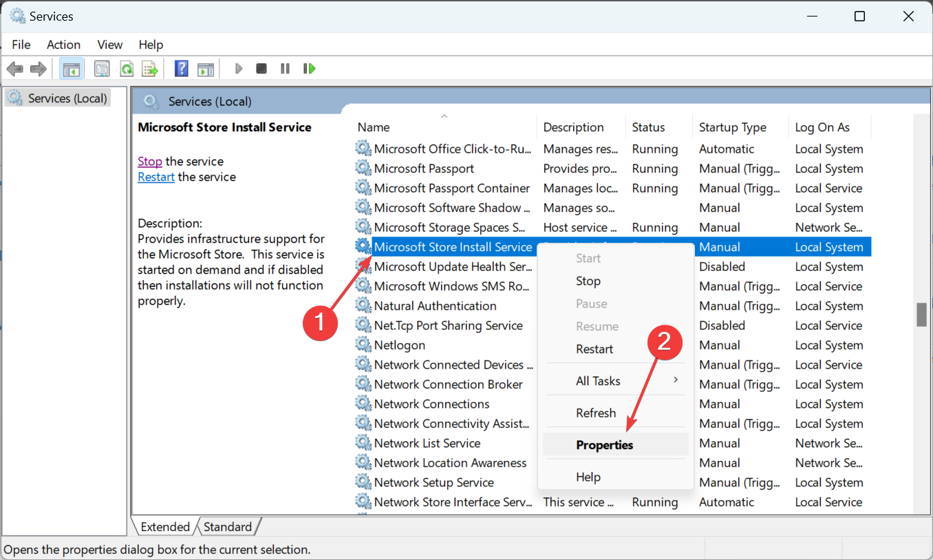Screen dimensions: 933x560
Task: Click gear icon beside Microsoft Office Click-to-Run
Action: coord(363,149)
